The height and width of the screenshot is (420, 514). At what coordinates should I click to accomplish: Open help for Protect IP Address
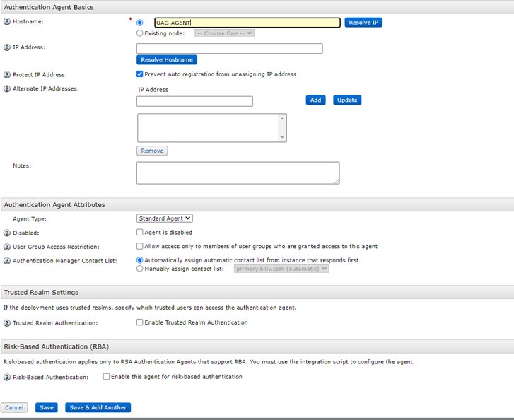click(7, 74)
